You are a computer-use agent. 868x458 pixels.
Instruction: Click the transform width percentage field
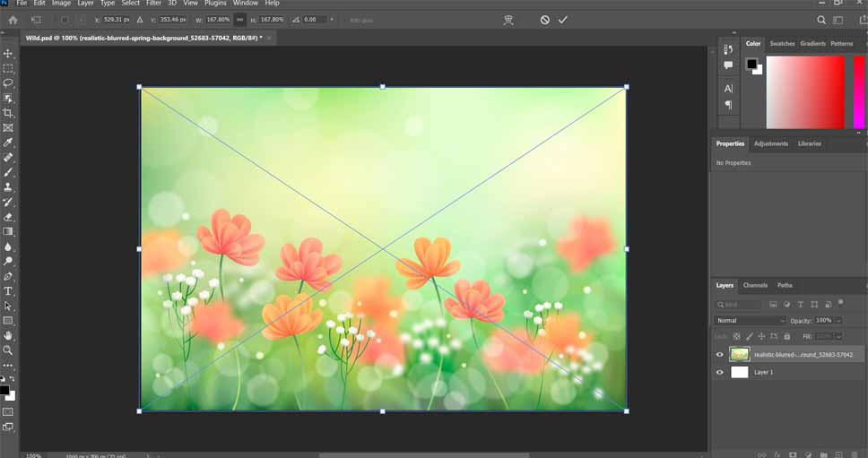pyautogui.click(x=218, y=20)
